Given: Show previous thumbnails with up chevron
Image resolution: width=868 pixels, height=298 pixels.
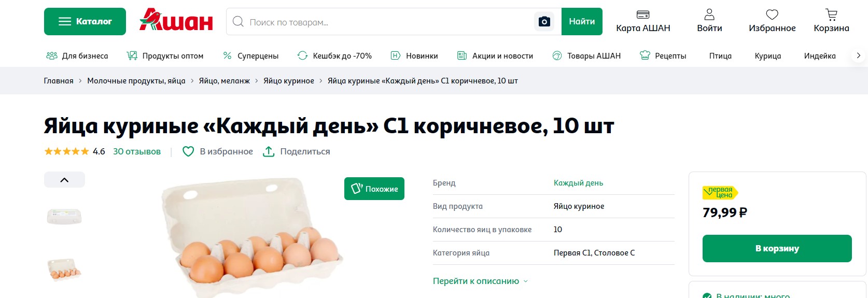Looking at the screenshot, I should (64, 180).
